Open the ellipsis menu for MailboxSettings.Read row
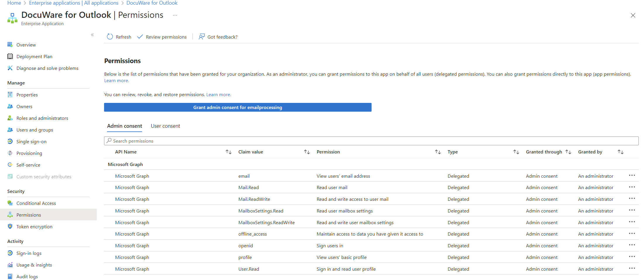The height and width of the screenshot is (280, 644). click(632, 210)
